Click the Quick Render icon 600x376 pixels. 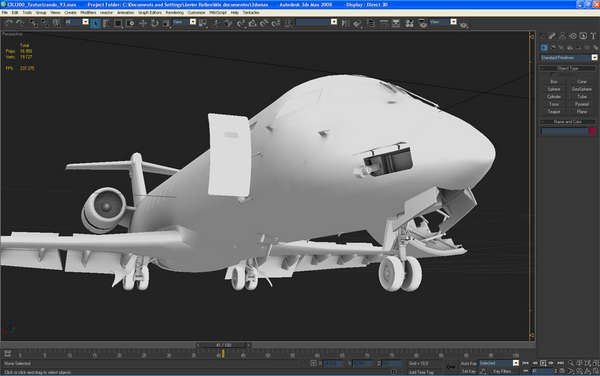(464, 25)
